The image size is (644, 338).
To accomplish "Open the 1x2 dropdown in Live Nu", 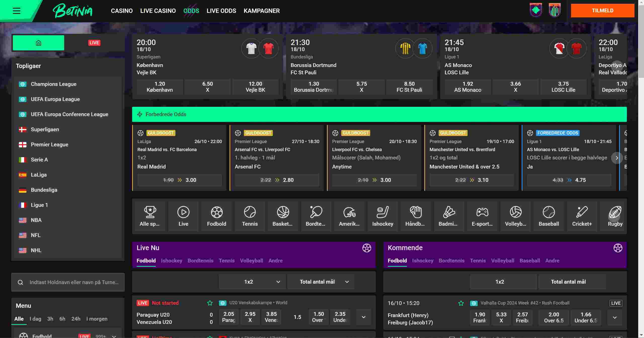I will click(252, 282).
